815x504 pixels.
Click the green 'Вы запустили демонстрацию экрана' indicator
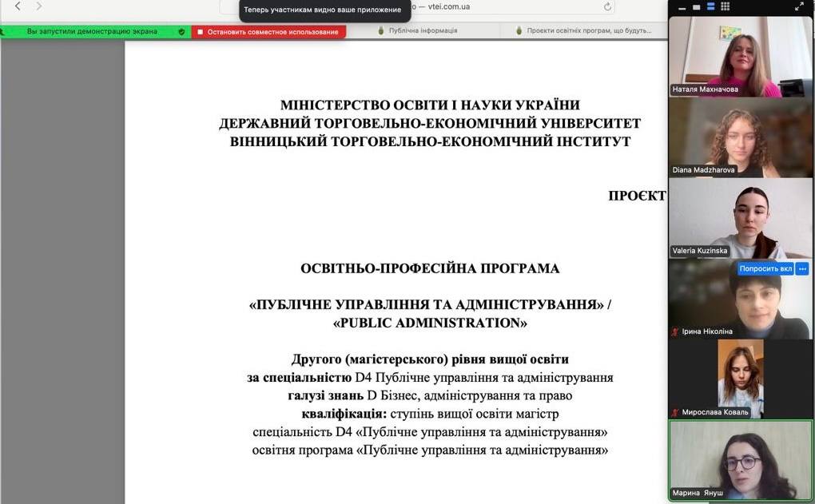91,32
